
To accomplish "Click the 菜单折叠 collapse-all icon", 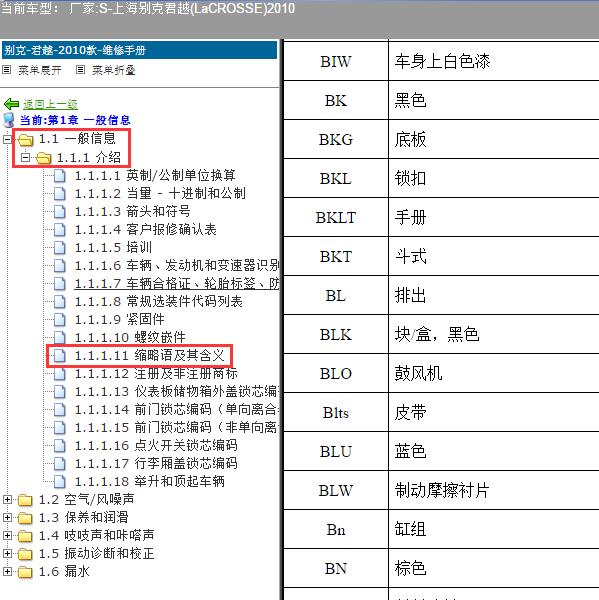I will pyautogui.click(x=80, y=70).
